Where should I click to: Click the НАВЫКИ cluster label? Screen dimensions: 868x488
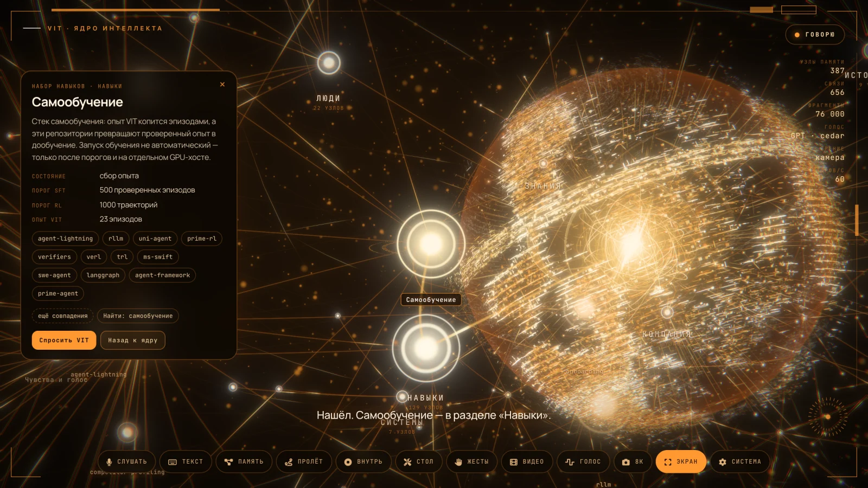(x=425, y=398)
